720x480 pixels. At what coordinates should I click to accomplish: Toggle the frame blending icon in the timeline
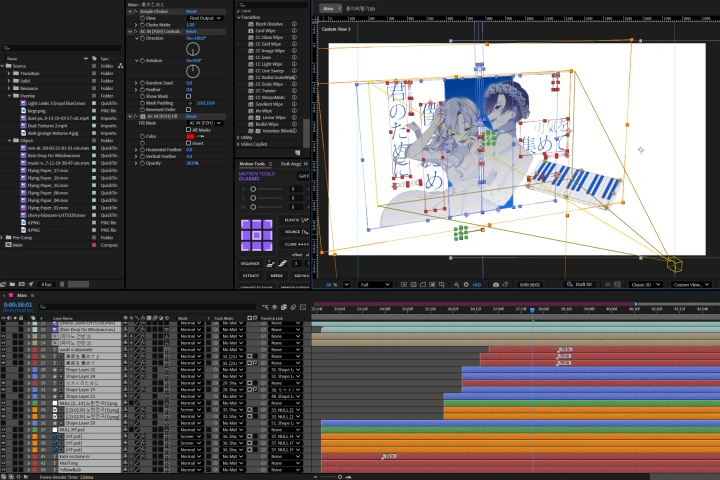click(284, 307)
